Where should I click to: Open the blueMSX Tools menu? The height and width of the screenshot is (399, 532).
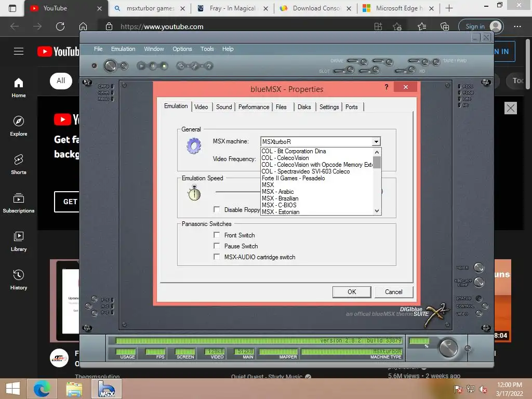(207, 49)
